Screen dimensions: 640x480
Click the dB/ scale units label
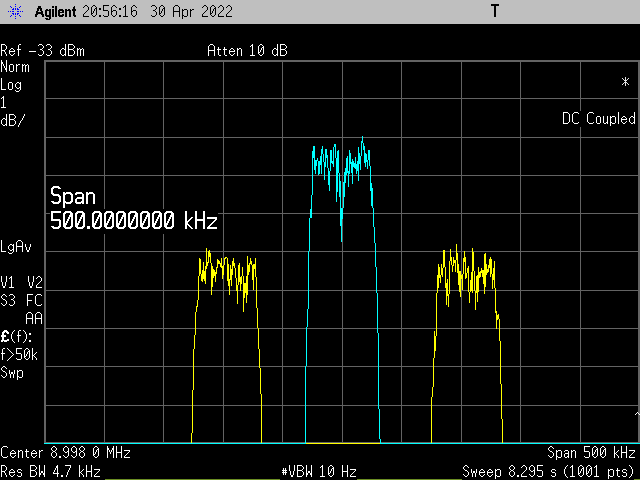tap(13, 120)
